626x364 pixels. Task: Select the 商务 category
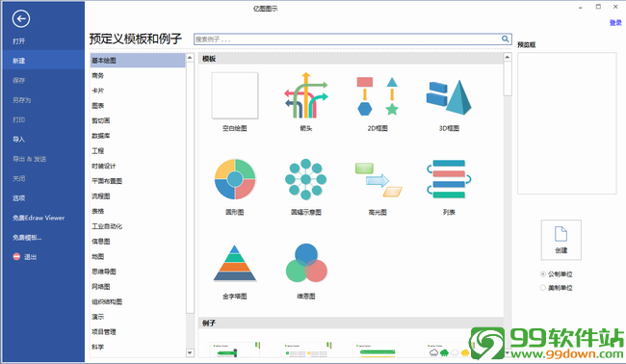coord(98,75)
